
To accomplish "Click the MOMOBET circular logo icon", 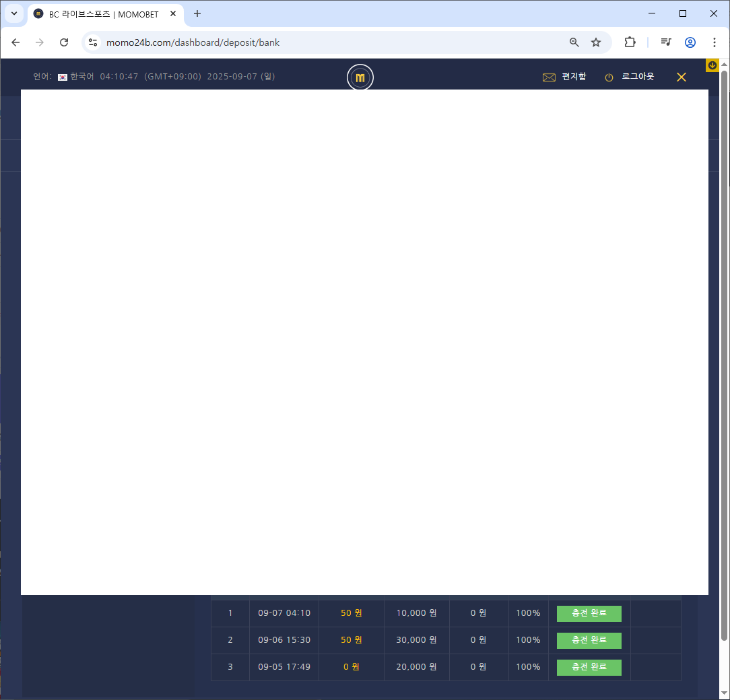I will (x=360, y=77).
